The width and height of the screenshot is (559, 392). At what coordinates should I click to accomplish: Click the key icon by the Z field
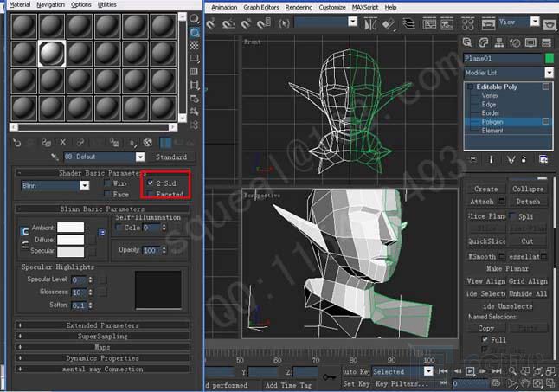coord(329,376)
